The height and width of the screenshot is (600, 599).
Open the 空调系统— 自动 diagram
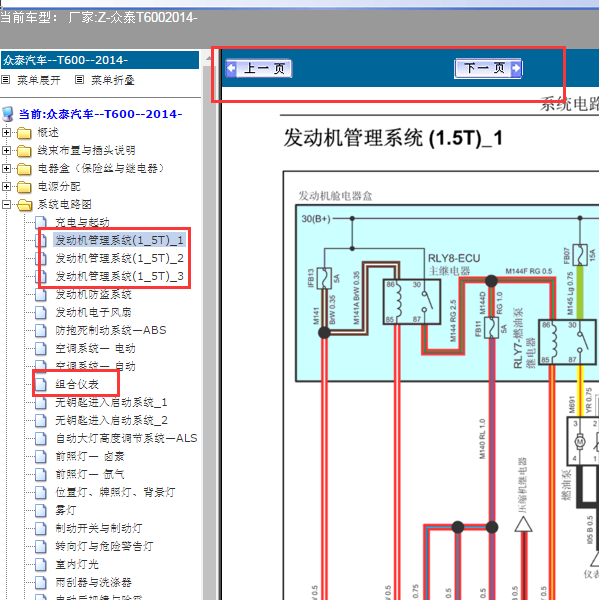[x=95, y=366]
